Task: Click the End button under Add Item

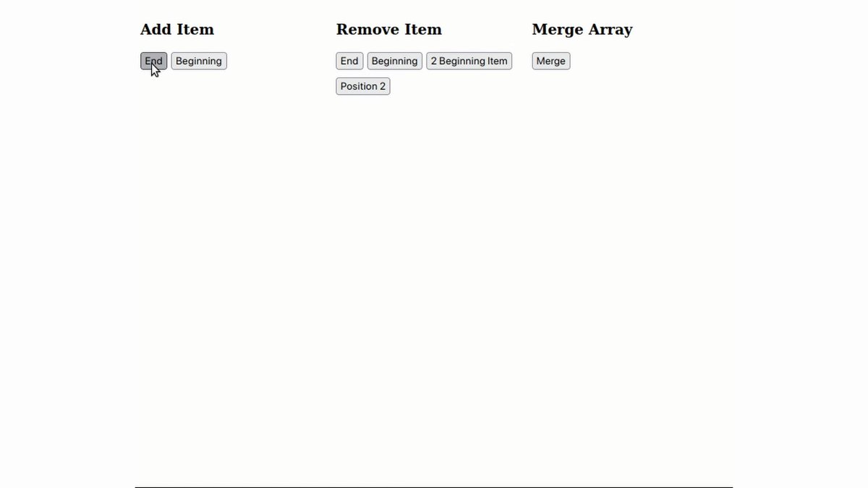Action: click(153, 61)
